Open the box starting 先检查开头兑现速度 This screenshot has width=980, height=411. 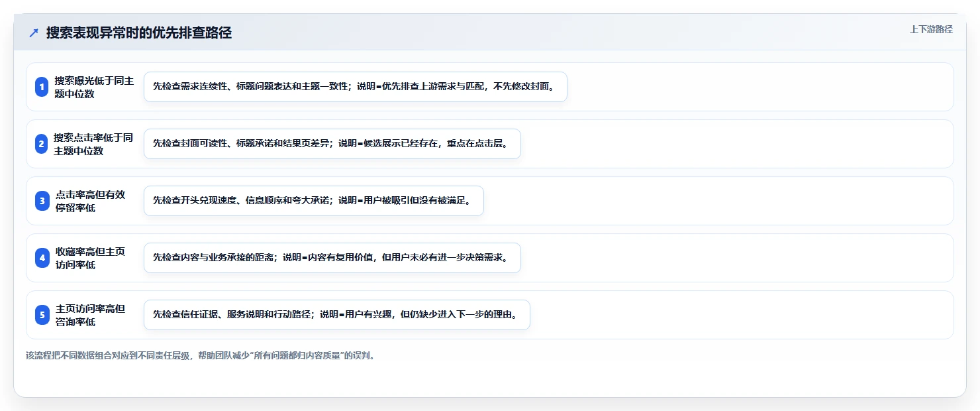314,201
